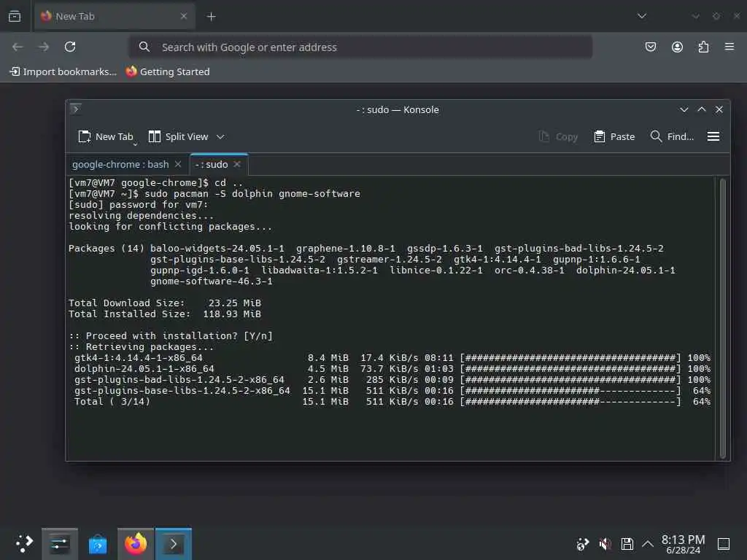Minimize the Konsole window

684,109
